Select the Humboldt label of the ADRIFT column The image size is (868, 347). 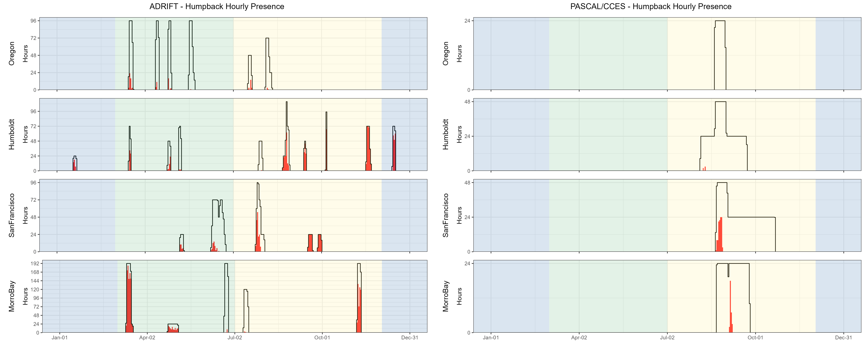click(x=12, y=134)
